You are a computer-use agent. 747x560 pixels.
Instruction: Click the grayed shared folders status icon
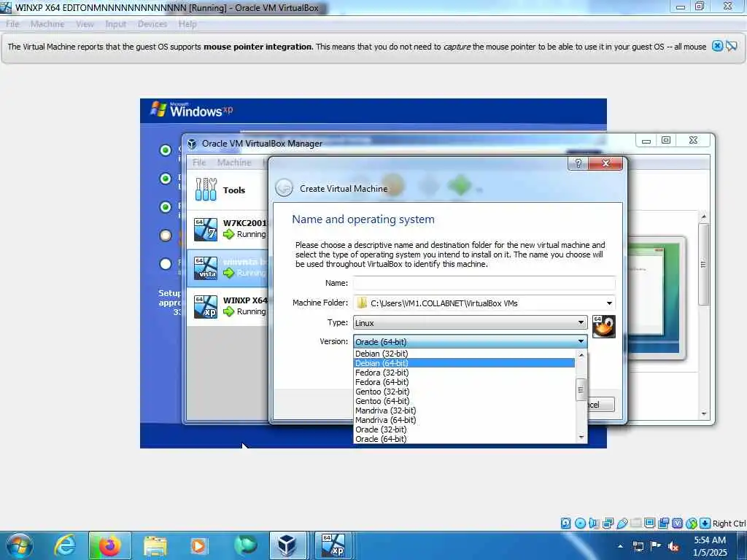[x=635, y=524]
